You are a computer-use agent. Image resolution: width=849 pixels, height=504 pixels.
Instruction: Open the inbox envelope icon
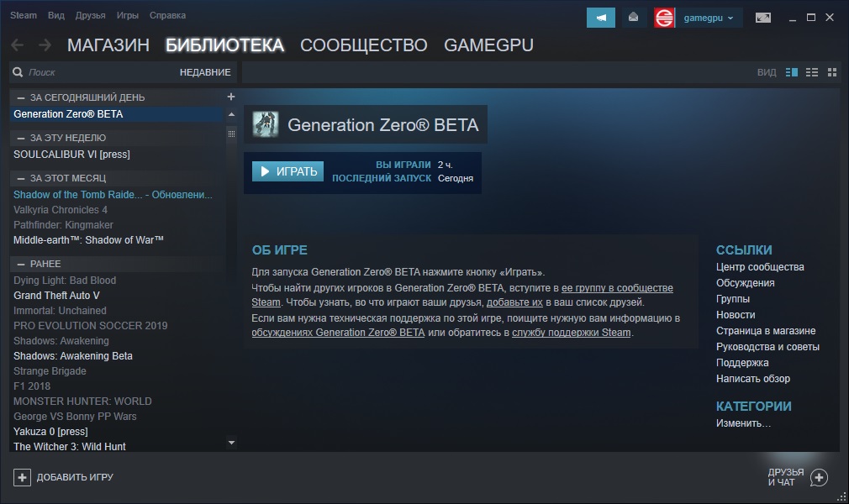click(633, 18)
